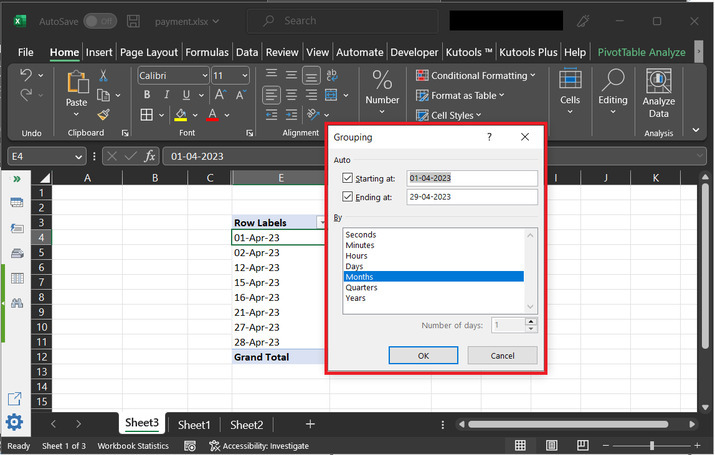This screenshot has height=455, width=715.
Task: Open the Number format group dropdown
Action: [382, 112]
